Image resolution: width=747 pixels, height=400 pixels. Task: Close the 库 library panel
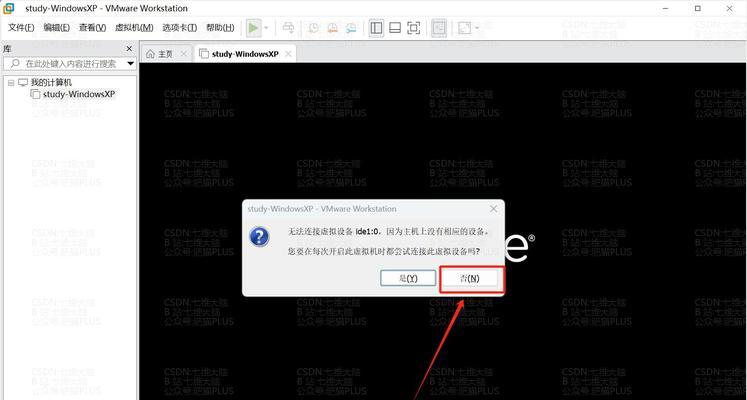pos(129,49)
